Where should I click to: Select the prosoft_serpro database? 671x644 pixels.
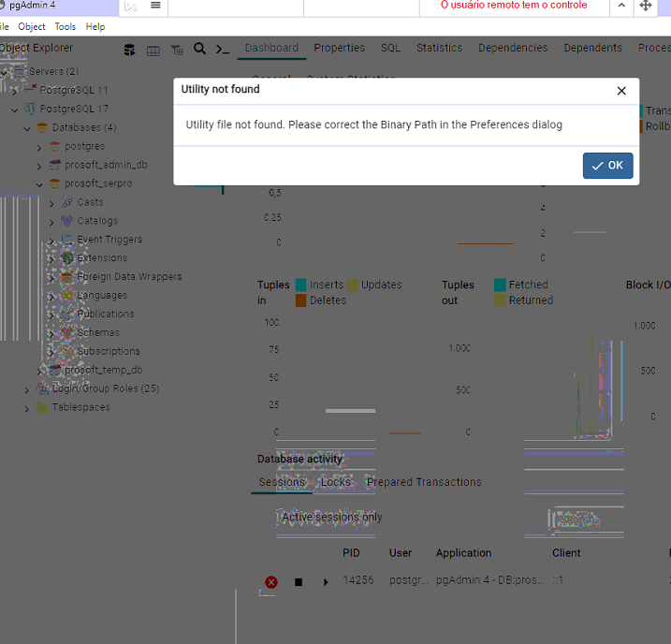click(98, 183)
